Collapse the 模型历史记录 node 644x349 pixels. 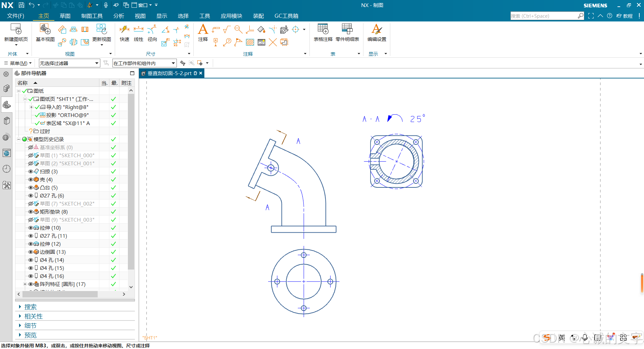(x=18, y=139)
